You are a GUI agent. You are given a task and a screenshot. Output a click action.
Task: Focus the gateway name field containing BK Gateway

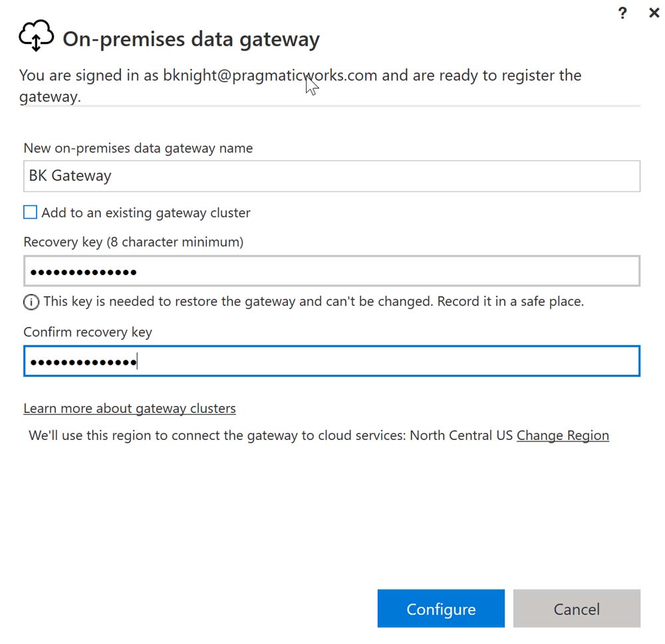pos(331,176)
